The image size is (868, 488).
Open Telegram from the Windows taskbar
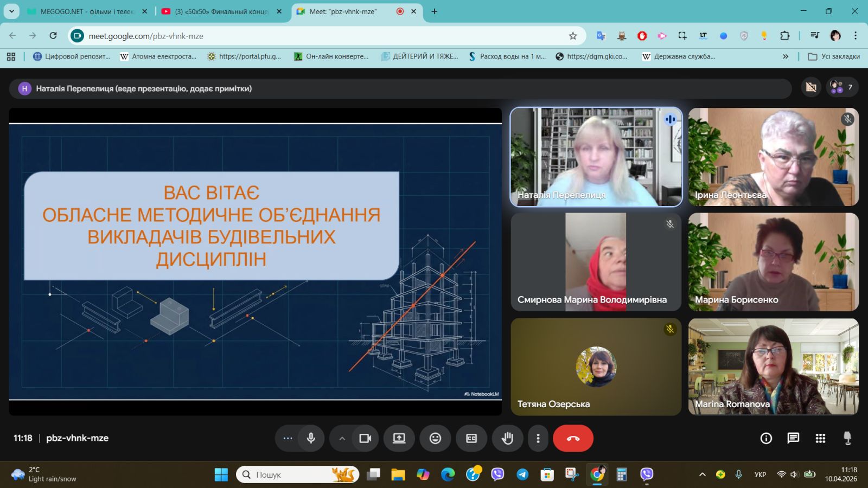coord(522,474)
